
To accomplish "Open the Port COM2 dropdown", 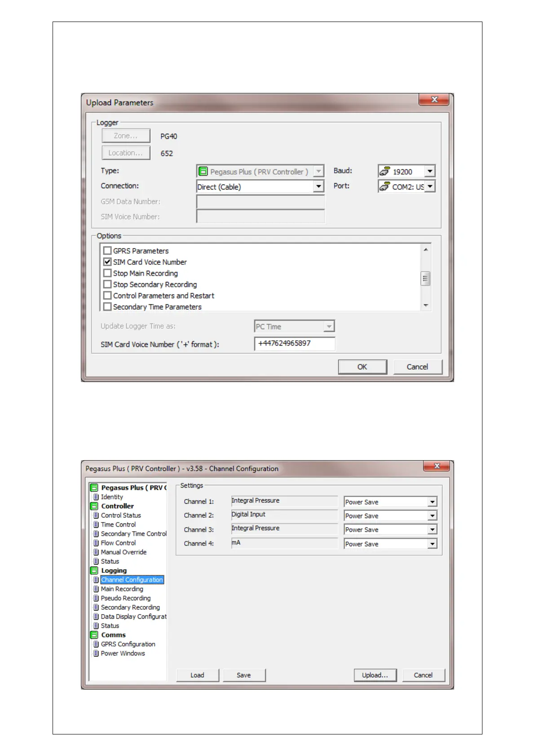I will [430, 186].
